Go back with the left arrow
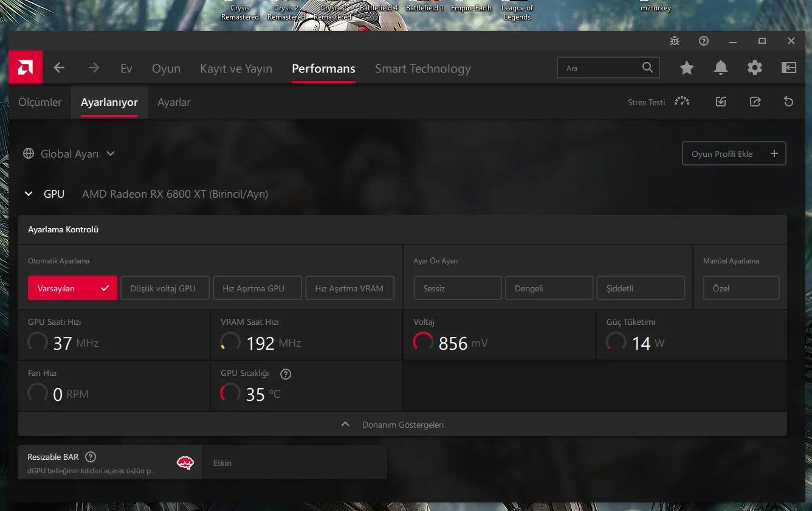The image size is (812, 511). click(x=59, y=68)
